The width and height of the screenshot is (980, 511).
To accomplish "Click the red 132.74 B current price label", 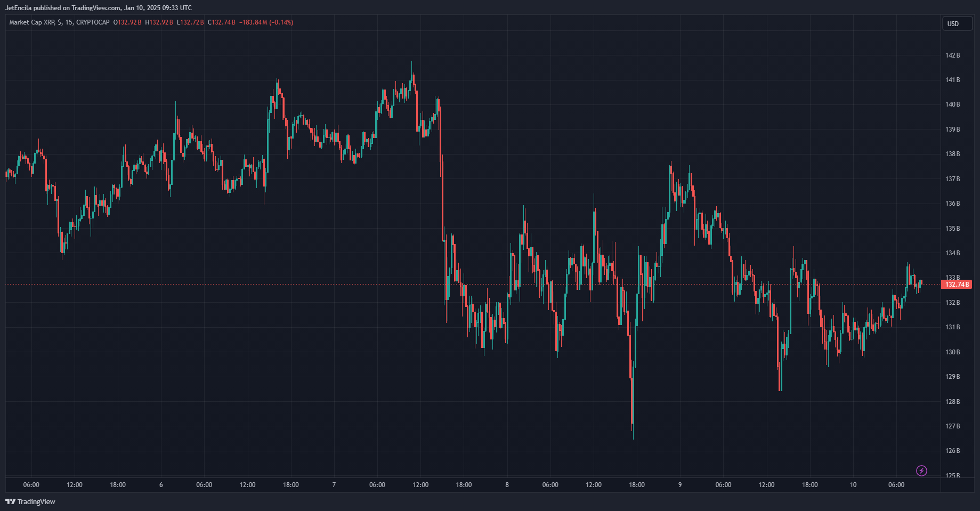I will [x=957, y=285].
